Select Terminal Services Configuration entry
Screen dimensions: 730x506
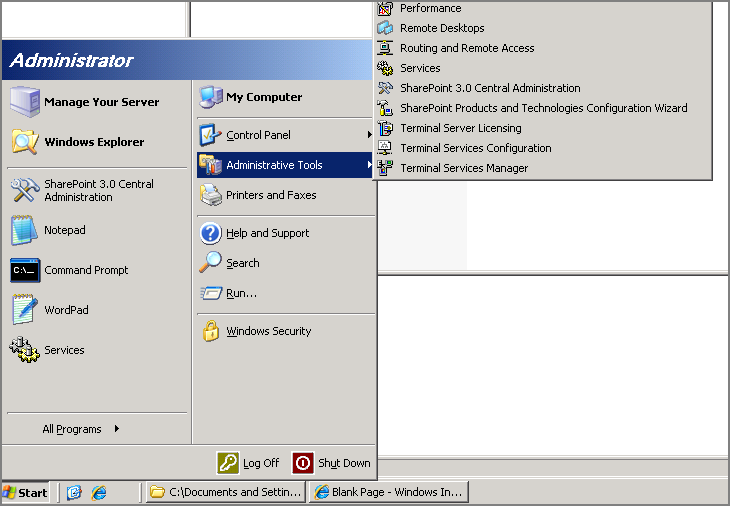[543, 148]
